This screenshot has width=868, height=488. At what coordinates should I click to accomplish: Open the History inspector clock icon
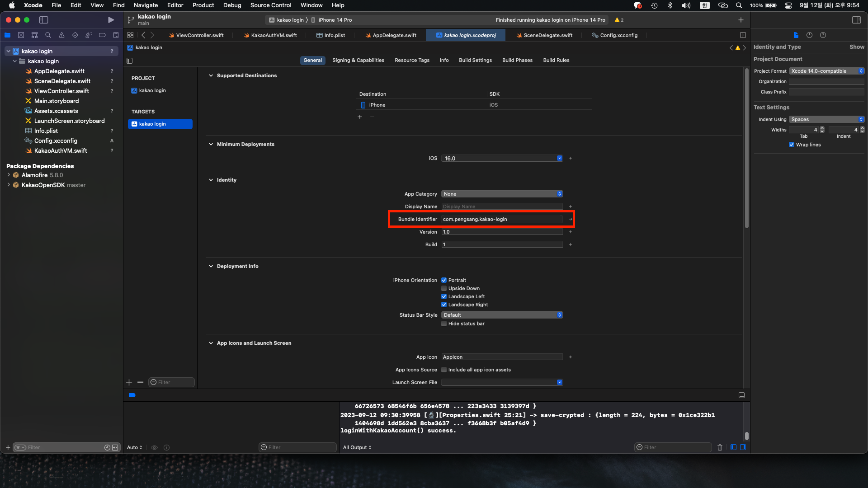pyautogui.click(x=809, y=35)
